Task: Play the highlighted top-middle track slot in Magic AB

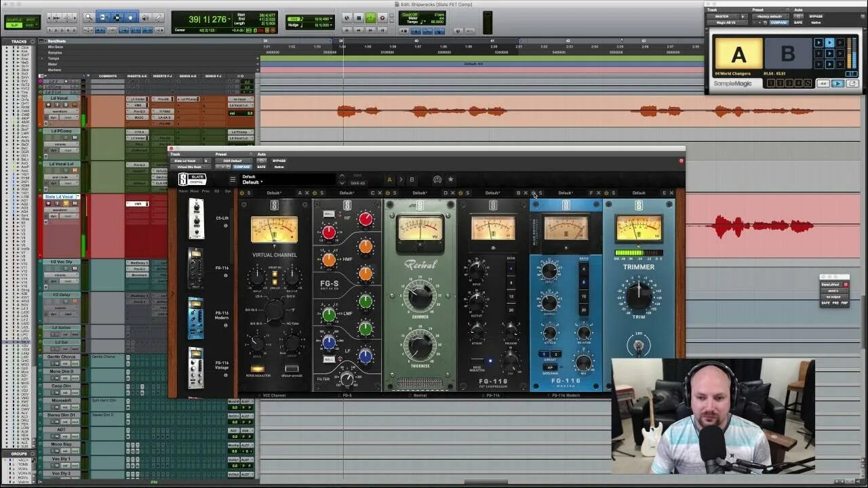Action: 829,43
